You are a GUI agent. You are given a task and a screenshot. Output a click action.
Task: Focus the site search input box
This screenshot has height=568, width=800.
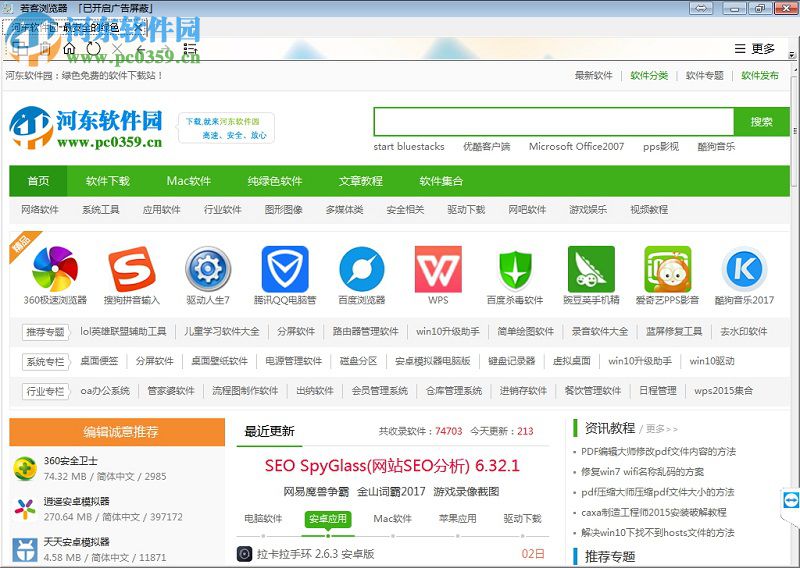[554, 121]
